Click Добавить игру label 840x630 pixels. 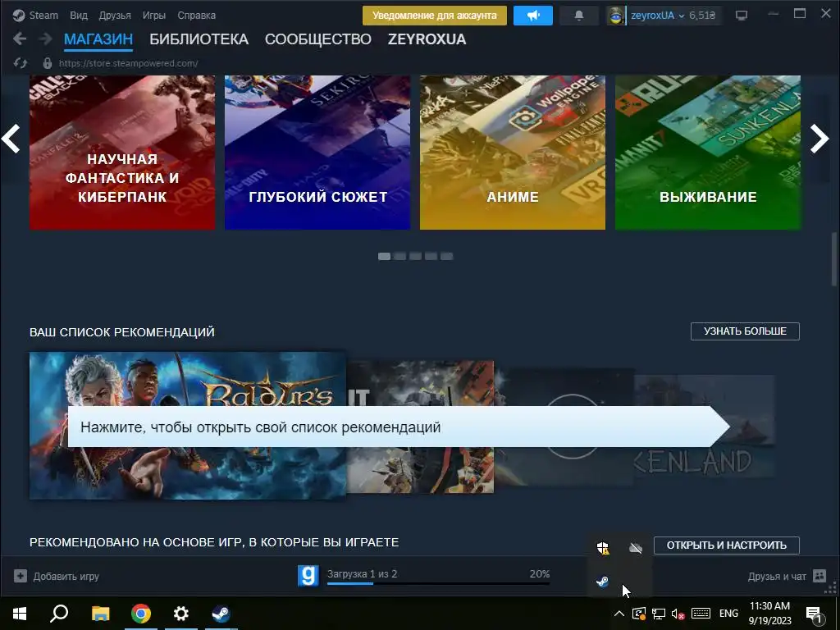(x=66, y=577)
